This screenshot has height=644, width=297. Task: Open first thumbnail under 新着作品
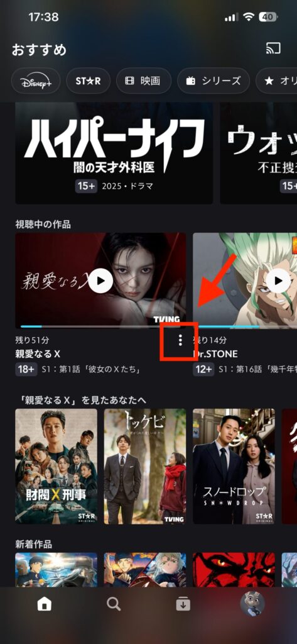pos(57,570)
